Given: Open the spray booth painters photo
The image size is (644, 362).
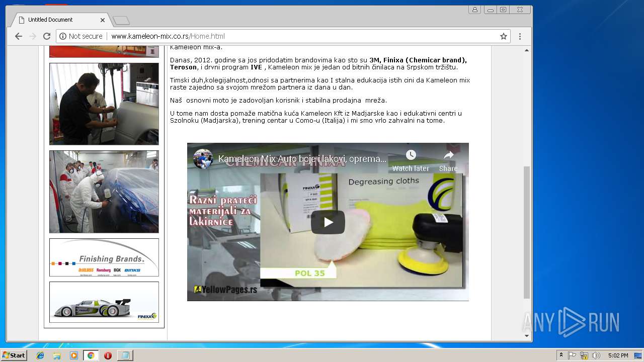Looking at the screenshot, I should (104, 192).
